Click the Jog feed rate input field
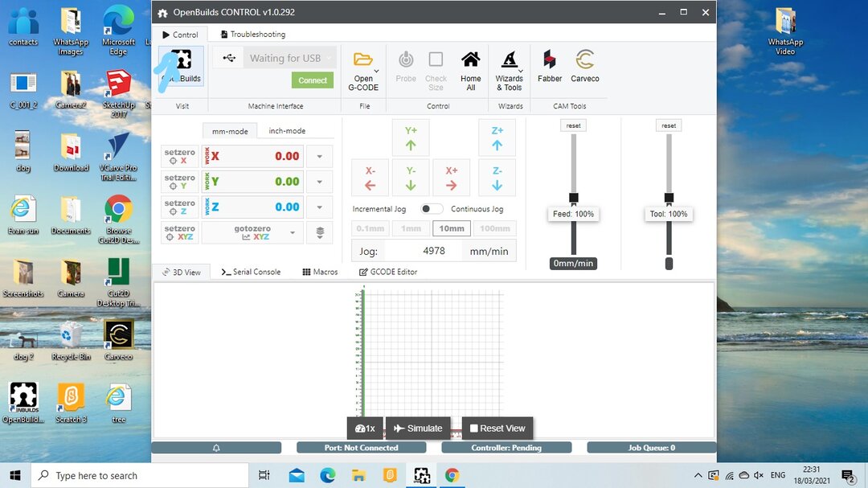The image size is (868, 488). click(x=432, y=251)
